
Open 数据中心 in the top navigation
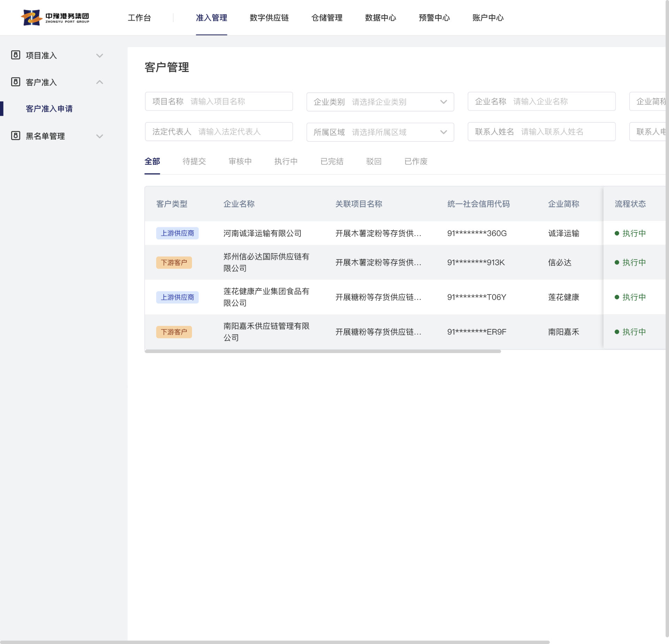coord(380,18)
